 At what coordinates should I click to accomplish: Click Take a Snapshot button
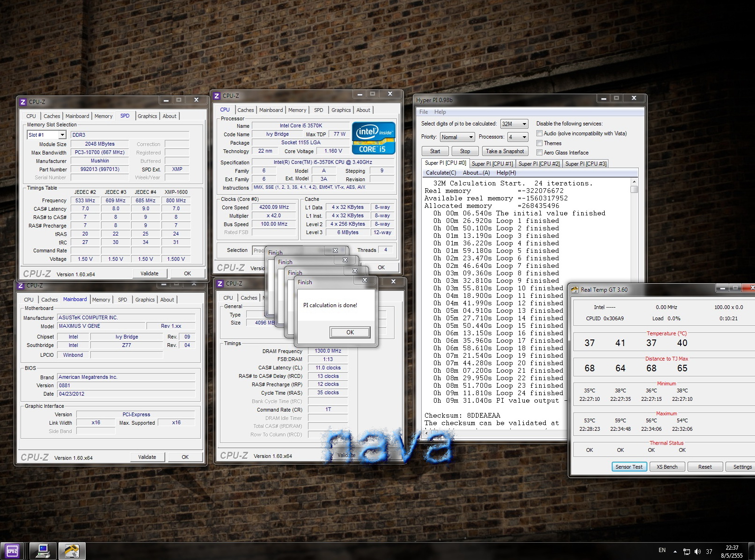(505, 151)
